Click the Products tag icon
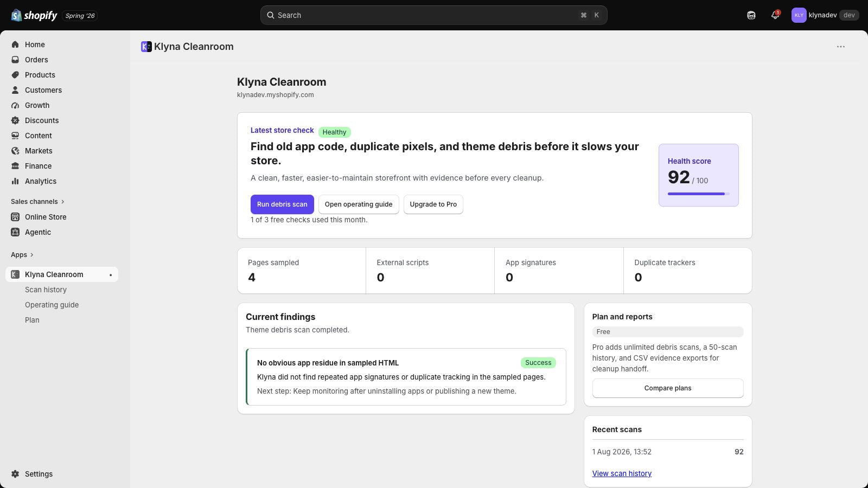868x488 pixels. coord(15,75)
